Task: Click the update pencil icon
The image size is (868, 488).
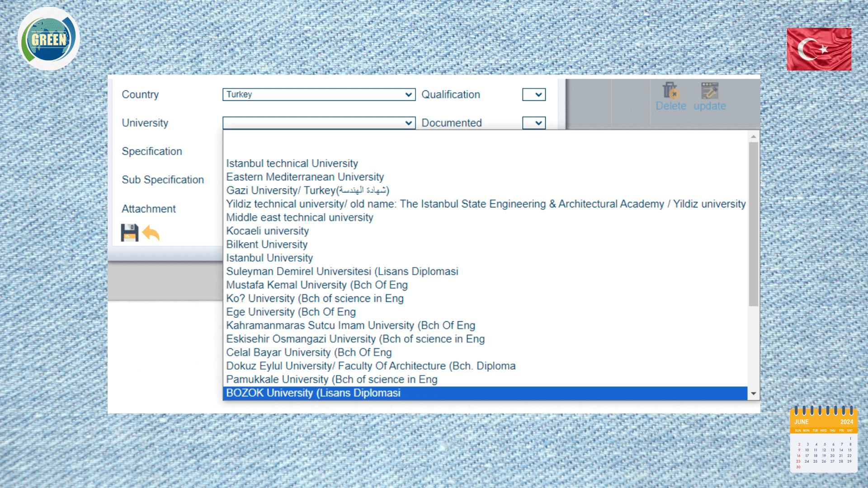Action: (709, 91)
